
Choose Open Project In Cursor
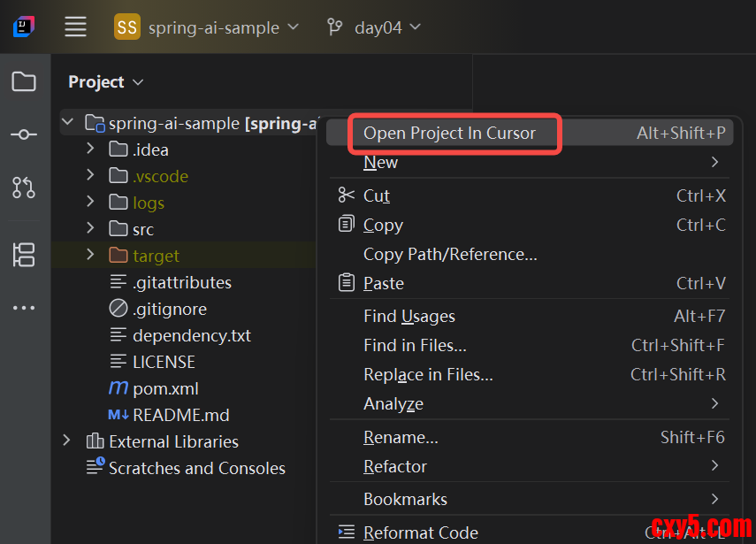coord(449,134)
